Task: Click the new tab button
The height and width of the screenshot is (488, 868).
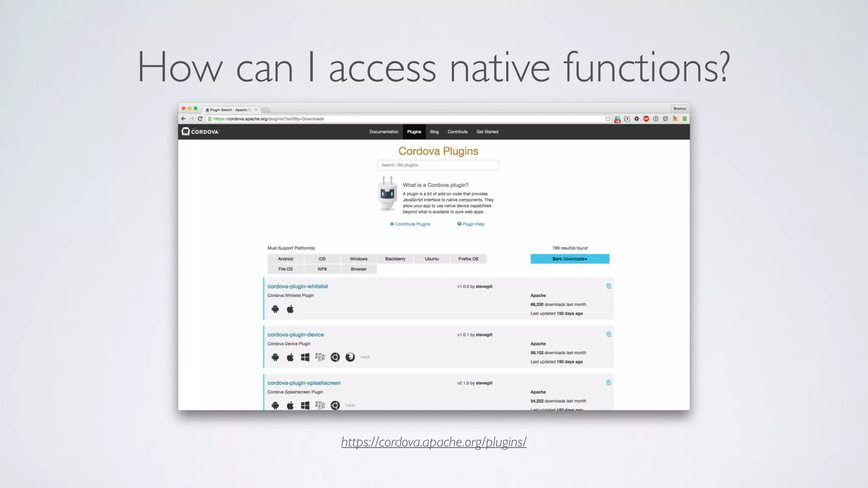Action: [266, 110]
